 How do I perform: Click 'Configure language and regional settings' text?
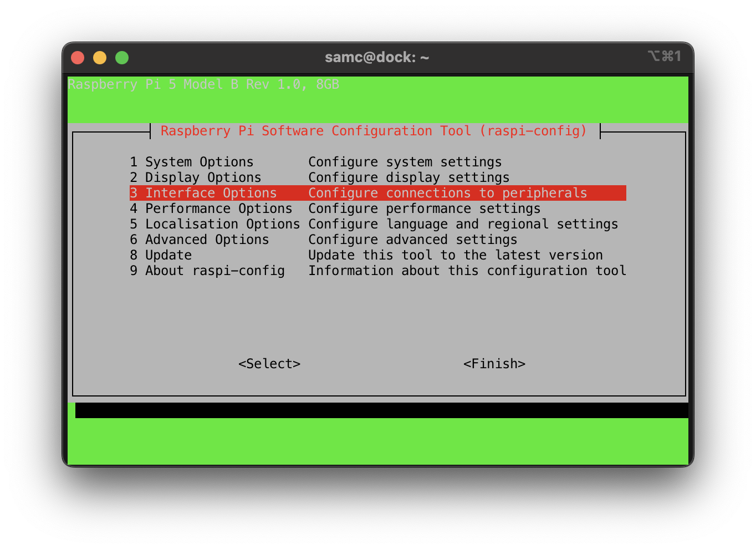point(463,224)
